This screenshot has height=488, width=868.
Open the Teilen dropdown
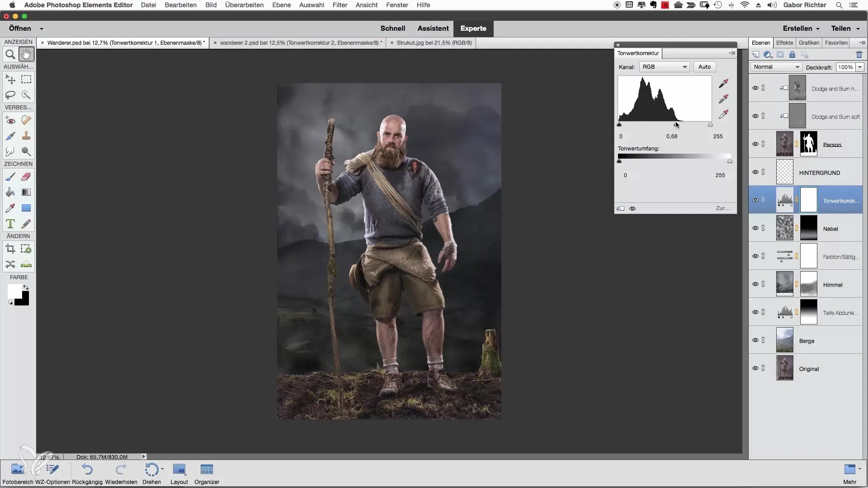pos(845,28)
